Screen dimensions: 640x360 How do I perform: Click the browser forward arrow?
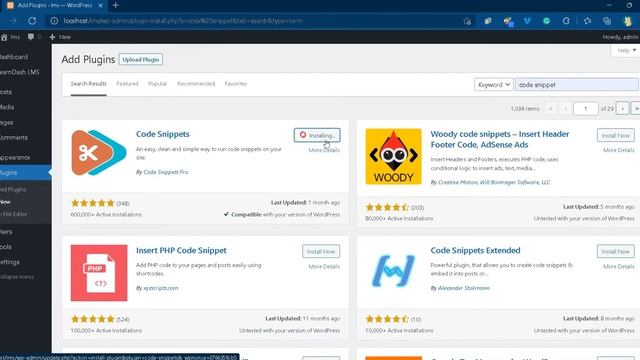[x=13, y=21]
